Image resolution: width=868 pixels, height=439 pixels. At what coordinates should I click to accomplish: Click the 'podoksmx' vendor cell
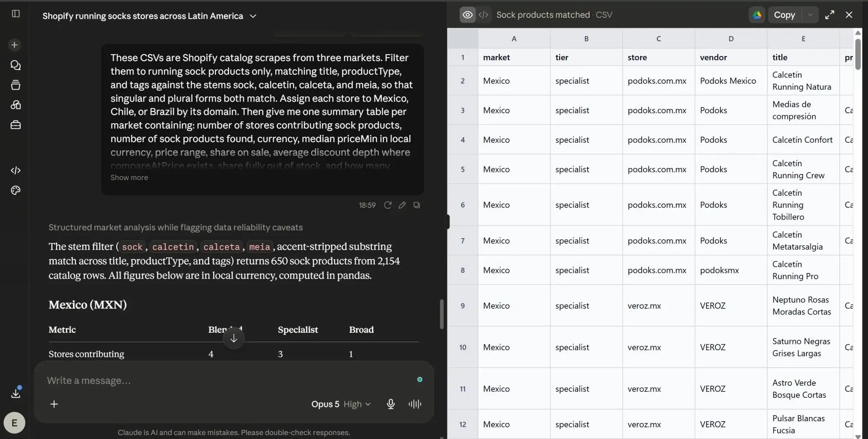[x=731, y=270]
